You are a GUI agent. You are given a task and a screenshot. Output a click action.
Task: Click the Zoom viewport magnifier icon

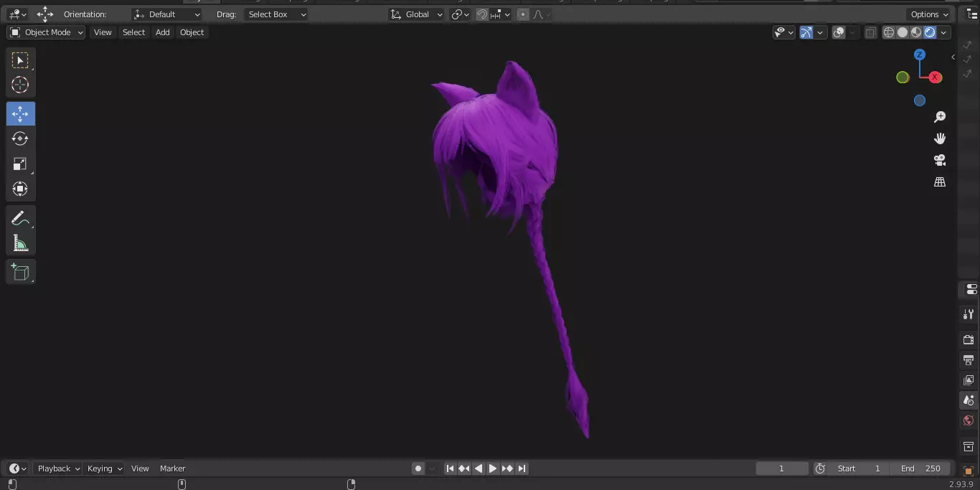[x=940, y=117]
